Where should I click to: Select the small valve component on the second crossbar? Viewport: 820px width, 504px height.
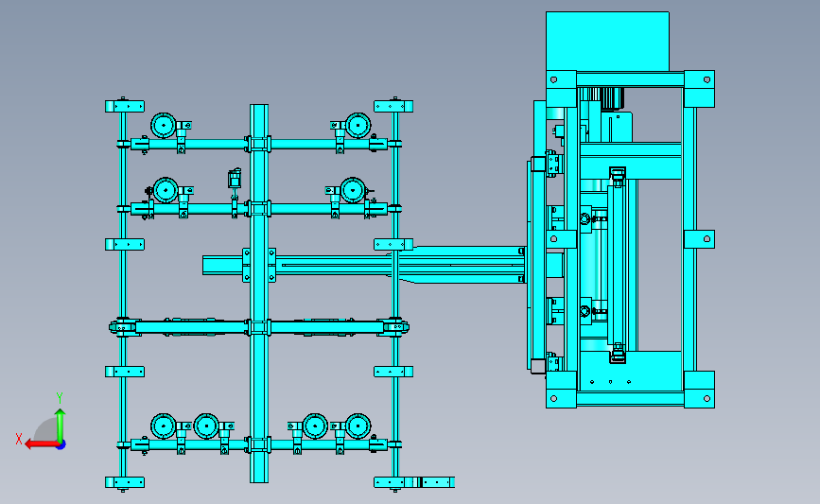point(235,179)
